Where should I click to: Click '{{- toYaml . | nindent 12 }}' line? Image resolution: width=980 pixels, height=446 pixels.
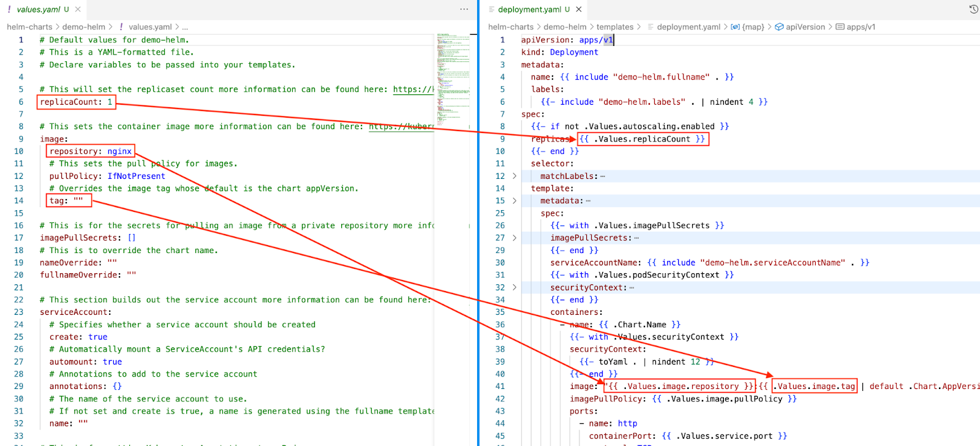point(647,361)
